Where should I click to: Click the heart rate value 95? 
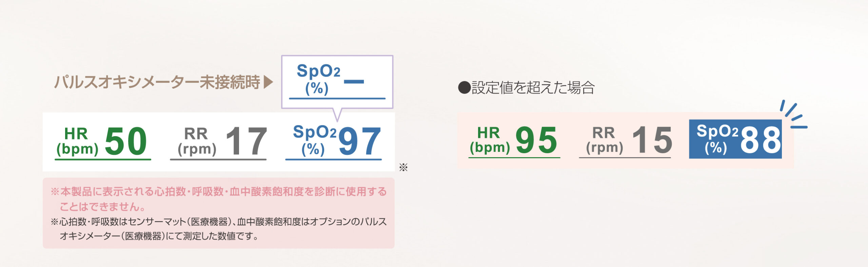[x=536, y=140]
